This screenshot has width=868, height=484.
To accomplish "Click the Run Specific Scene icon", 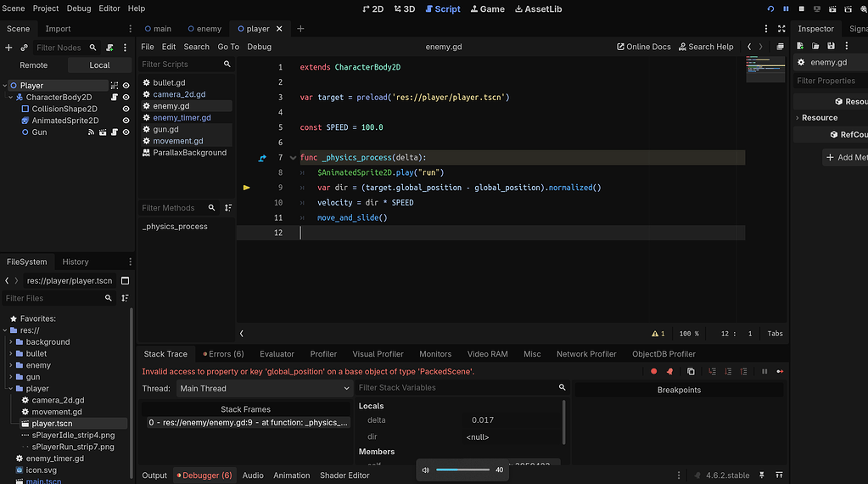I will [x=848, y=8].
